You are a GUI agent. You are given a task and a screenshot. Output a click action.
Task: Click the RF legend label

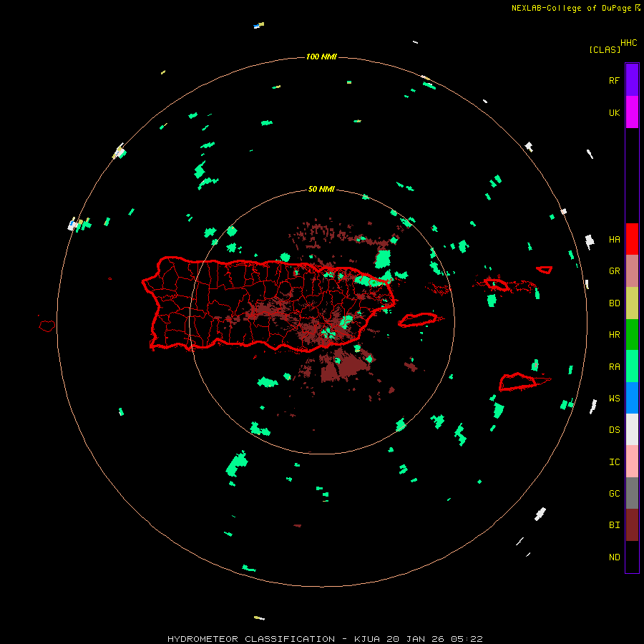[615, 80]
